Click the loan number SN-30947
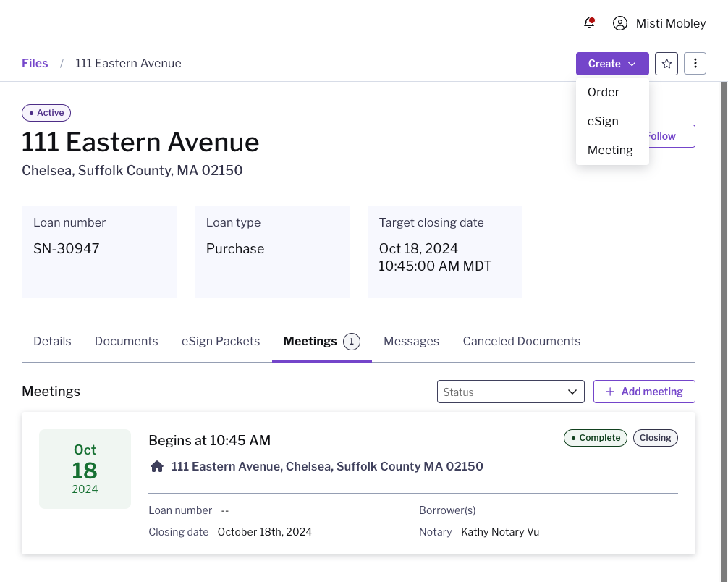This screenshot has height=582, width=728. [67, 248]
